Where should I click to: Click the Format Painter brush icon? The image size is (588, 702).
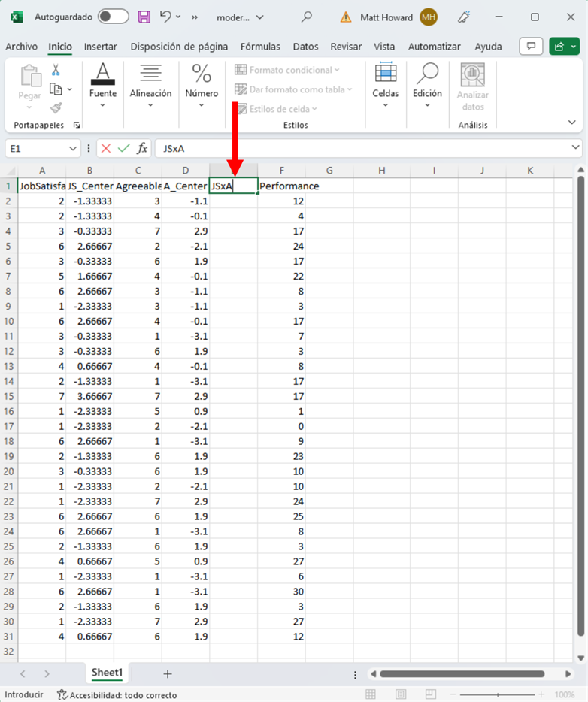(56, 107)
